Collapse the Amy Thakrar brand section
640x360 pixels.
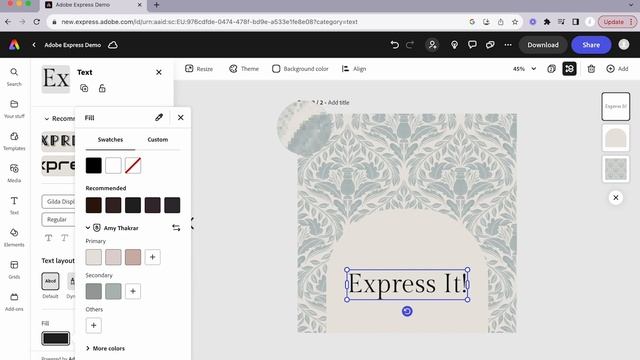[88, 228]
